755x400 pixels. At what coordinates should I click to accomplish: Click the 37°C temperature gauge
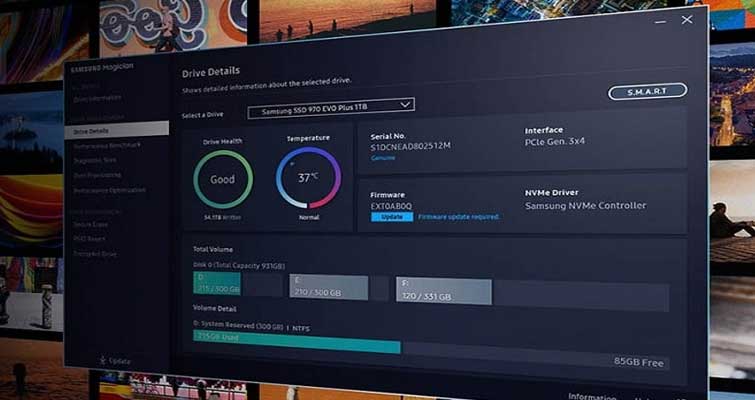click(309, 178)
